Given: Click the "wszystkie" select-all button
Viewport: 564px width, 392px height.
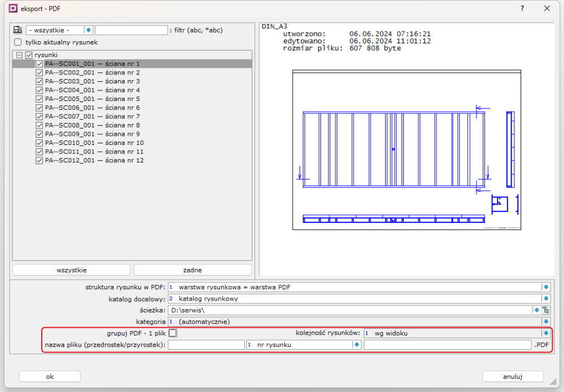Looking at the screenshot, I should click(72, 270).
